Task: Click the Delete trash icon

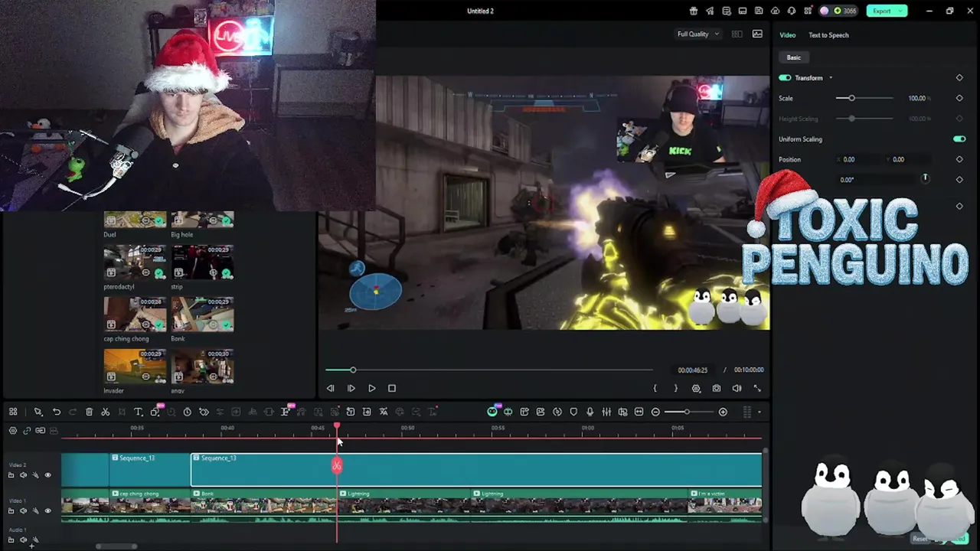Action: point(89,412)
